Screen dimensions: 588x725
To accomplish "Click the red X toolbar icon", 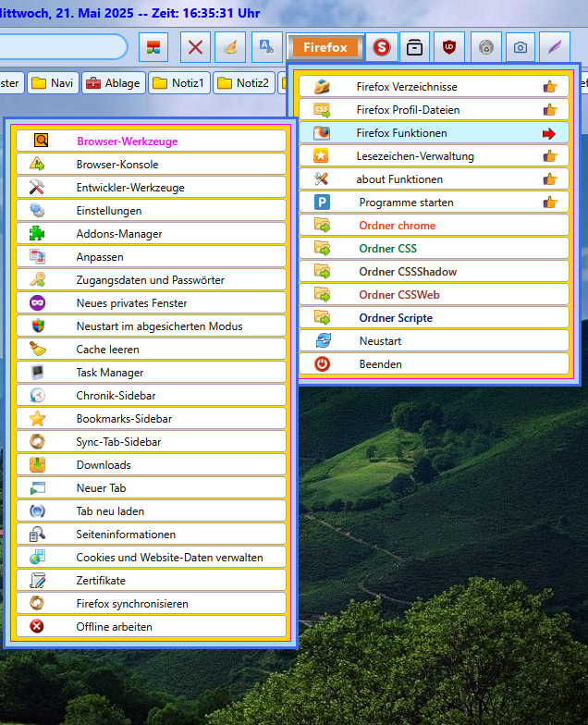I will pos(195,47).
